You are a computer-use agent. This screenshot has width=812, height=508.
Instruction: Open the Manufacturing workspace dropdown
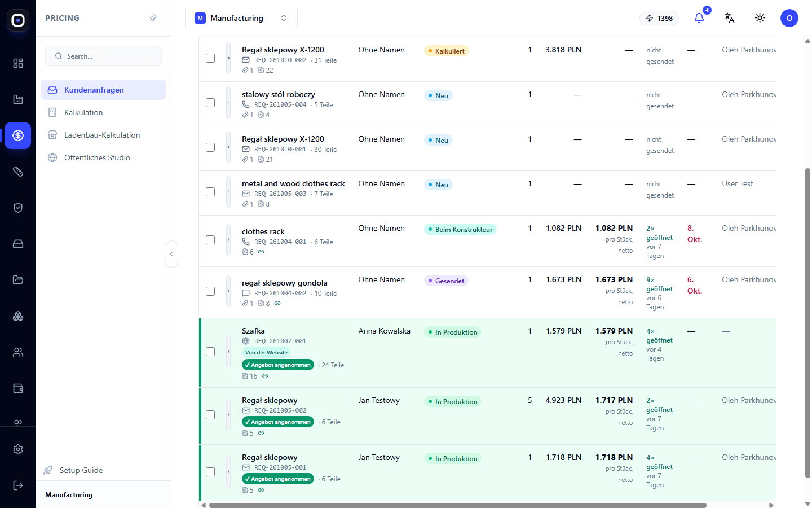click(x=241, y=18)
